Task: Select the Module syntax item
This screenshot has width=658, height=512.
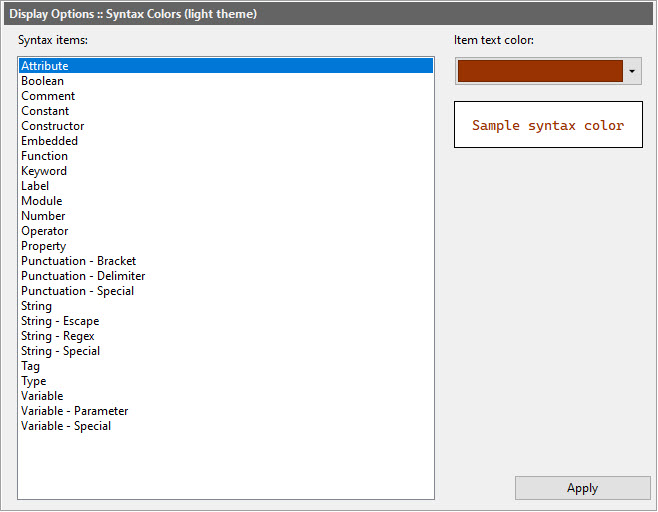Action: click(x=226, y=201)
